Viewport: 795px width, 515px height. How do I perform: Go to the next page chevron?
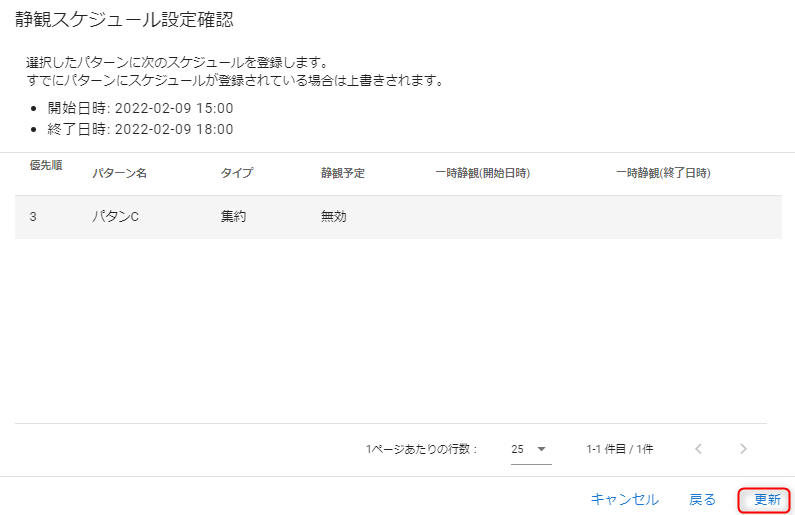coord(743,449)
